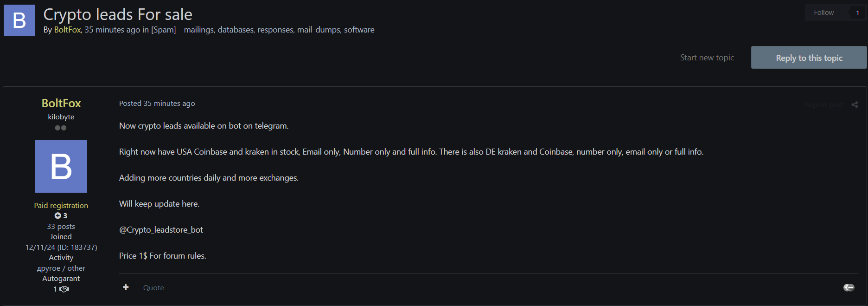Click Report post link

[824, 105]
